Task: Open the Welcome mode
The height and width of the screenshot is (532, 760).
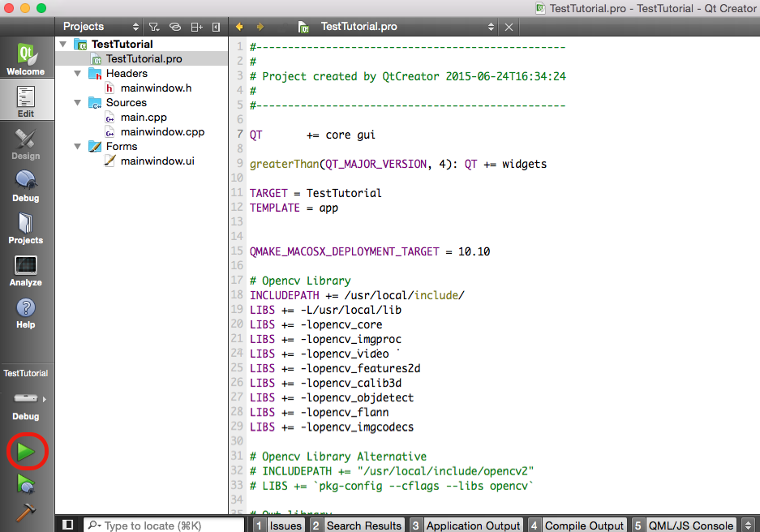Action: (x=26, y=59)
